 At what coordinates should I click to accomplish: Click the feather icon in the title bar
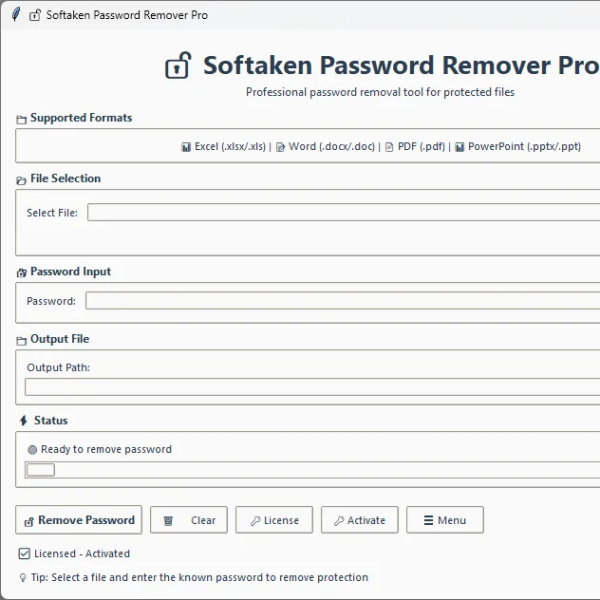16,14
